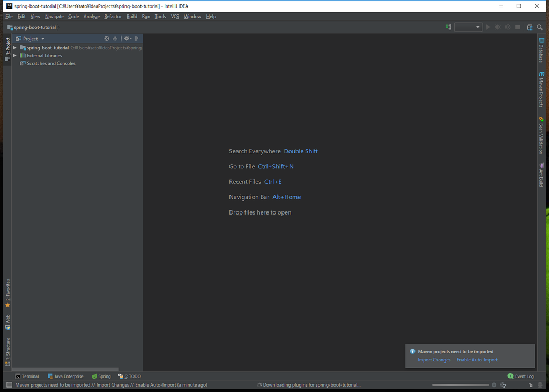The image size is (549, 392).
Task: Toggle tool window buttons icon in status bar
Action: [9, 385]
